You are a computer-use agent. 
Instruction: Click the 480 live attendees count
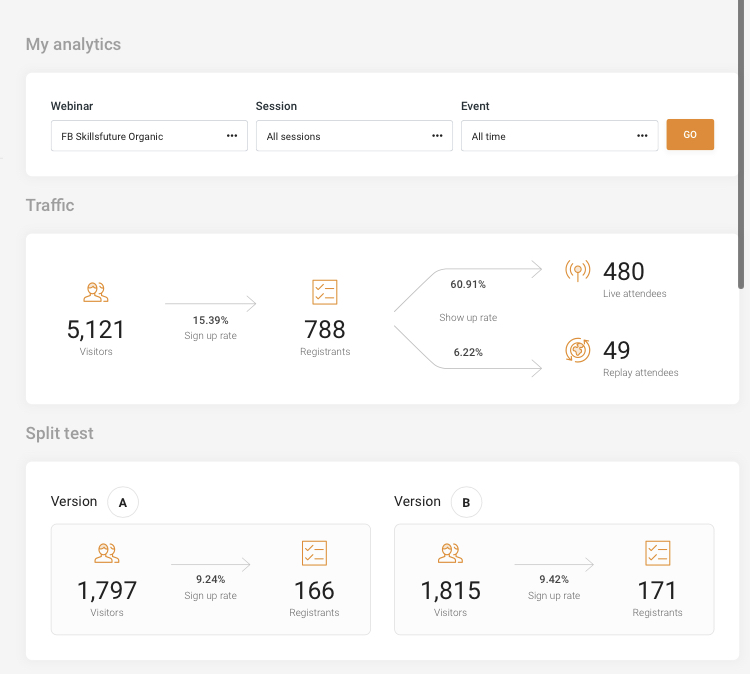[624, 272]
